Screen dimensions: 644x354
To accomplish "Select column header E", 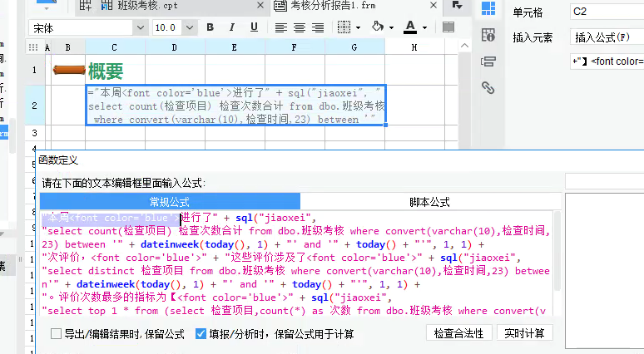I will (x=235, y=47).
